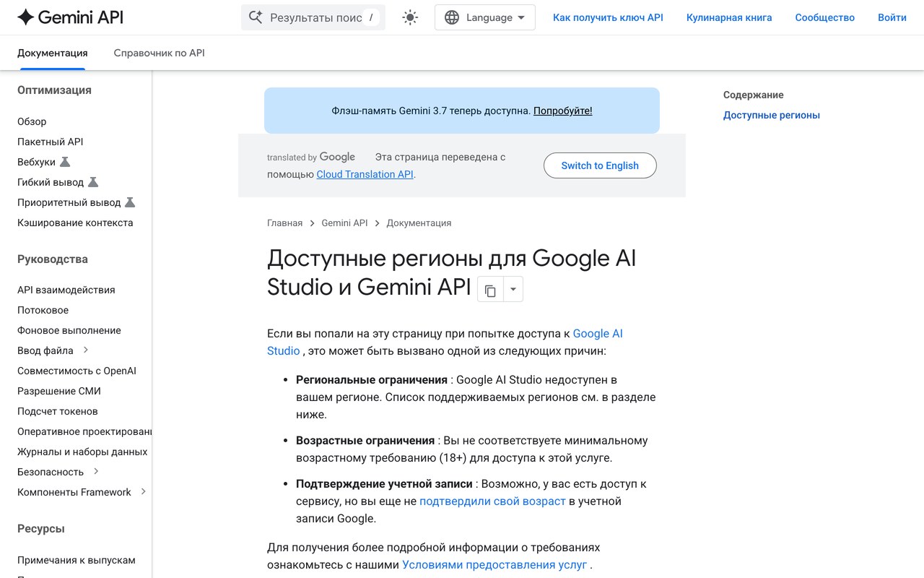This screenshot has height=578, width=924.
Task: Click the Ресурсы sidebar section heading
Action: (x=41, y=529)
